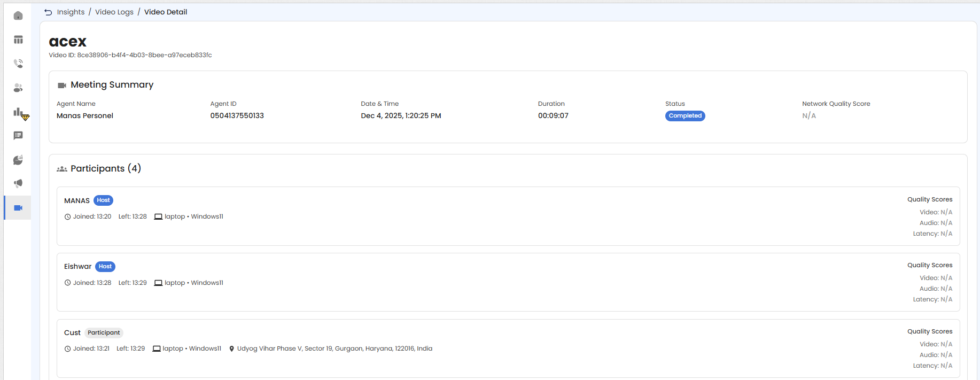
Task: Click Joined: 13:20 in MANAS row
Action: tap(92, 216)
